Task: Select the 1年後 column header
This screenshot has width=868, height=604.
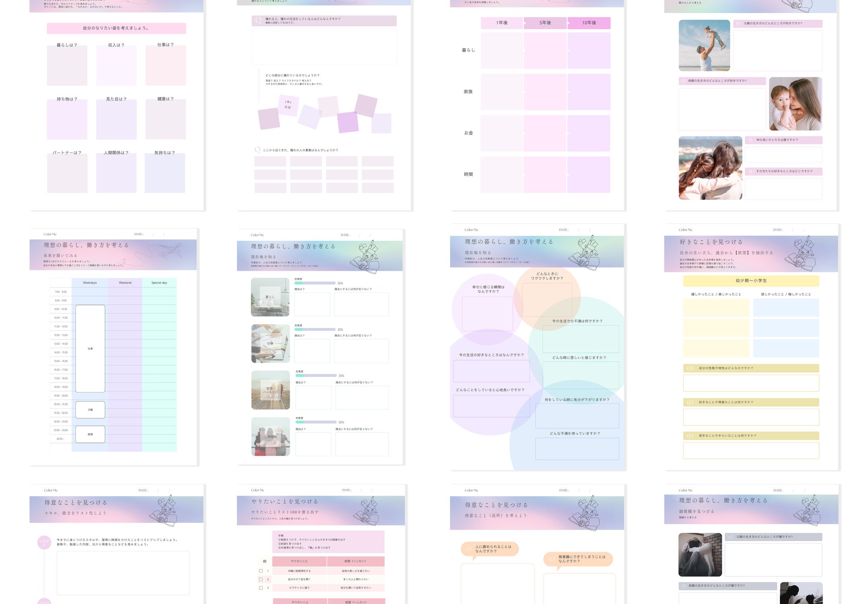Action: click(502, 23)
